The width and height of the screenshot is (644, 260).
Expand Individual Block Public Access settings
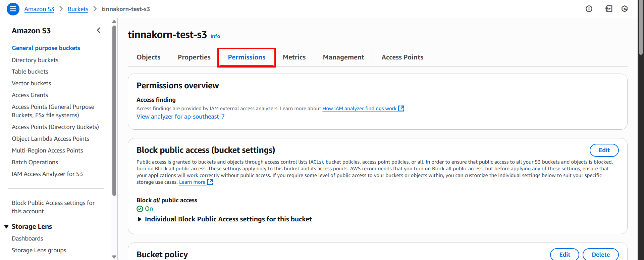coord(140,219)
